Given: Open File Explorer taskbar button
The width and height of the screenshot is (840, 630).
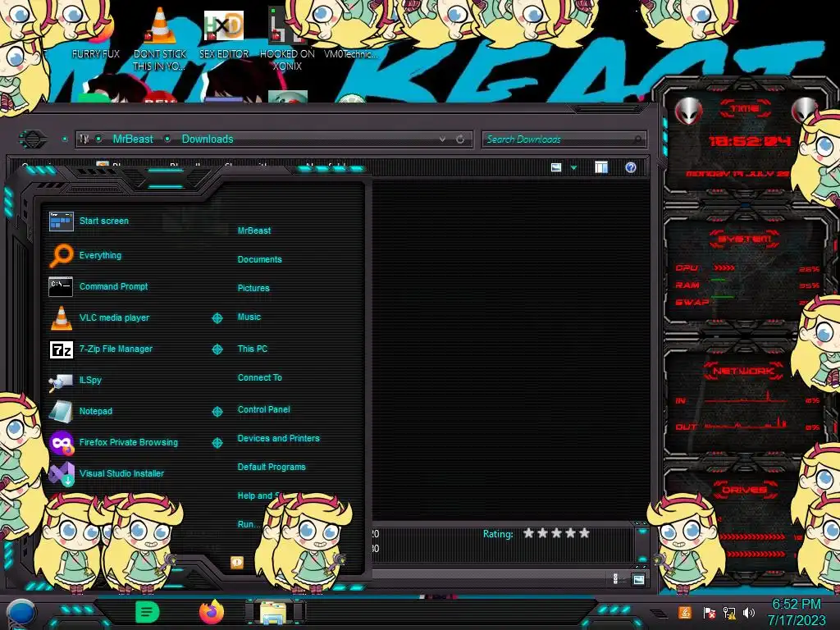Looking at the screenshot, I should click(x=274, y=613).
